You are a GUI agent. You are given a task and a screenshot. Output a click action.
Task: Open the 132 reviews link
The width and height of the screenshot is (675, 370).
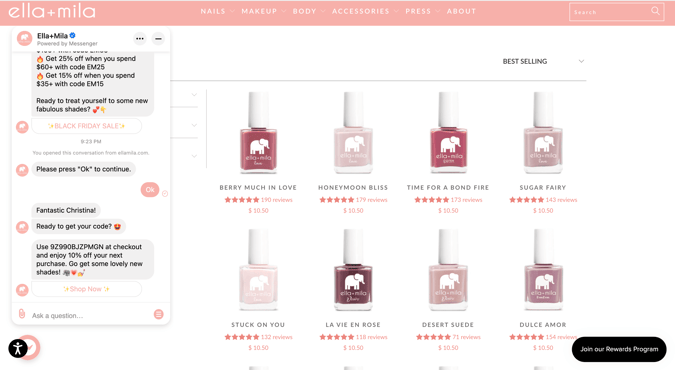click(277, 337)
